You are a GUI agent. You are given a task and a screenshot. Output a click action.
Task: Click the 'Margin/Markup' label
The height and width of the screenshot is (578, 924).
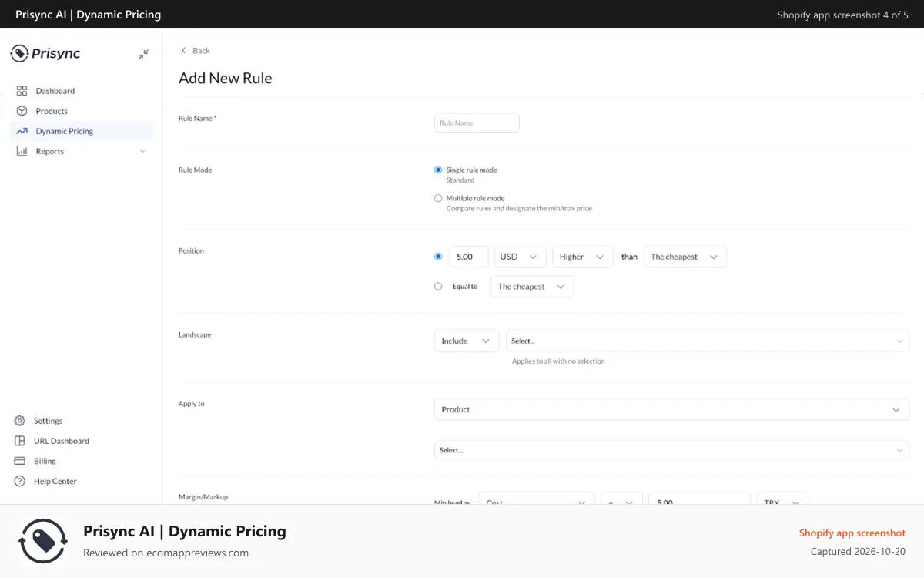(203, 497)
